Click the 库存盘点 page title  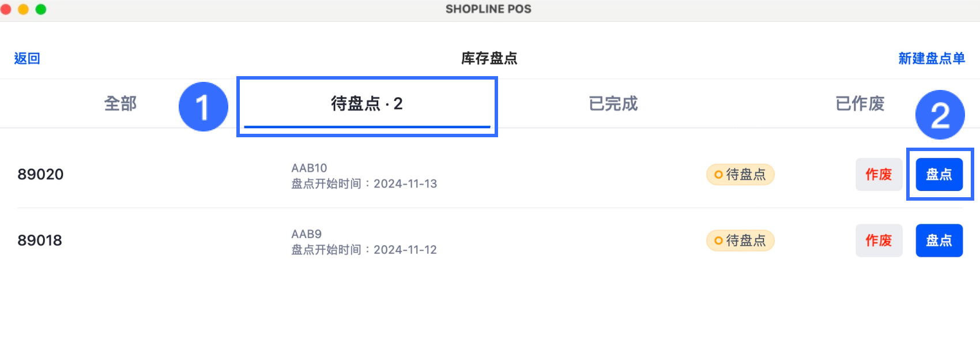[489, 58]
